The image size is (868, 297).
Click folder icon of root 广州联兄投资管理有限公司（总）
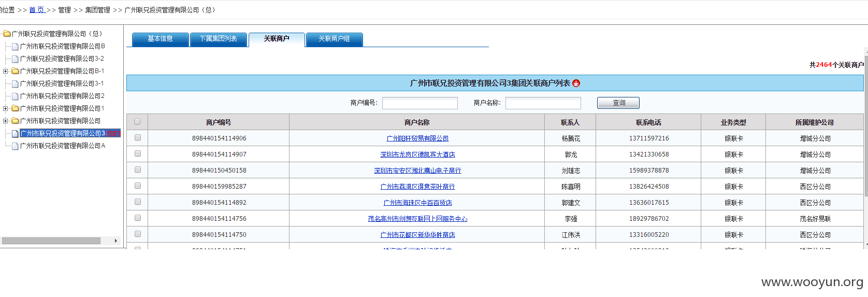coord(7,34)
